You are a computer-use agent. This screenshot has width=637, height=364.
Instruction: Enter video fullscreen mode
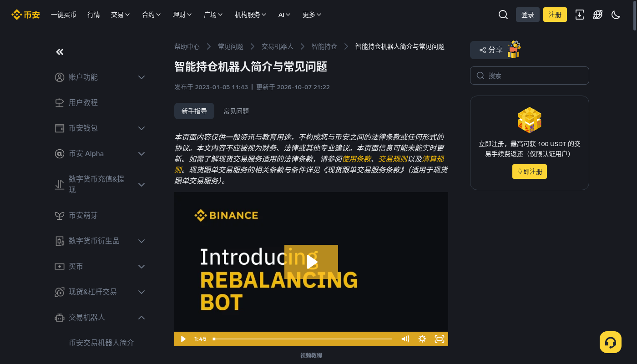pos(439,339)
